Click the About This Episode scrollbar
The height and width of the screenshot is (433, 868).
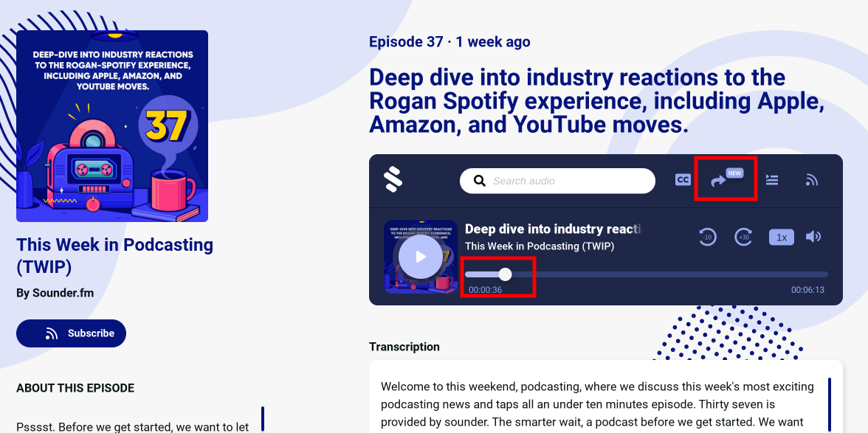point(263,419)
